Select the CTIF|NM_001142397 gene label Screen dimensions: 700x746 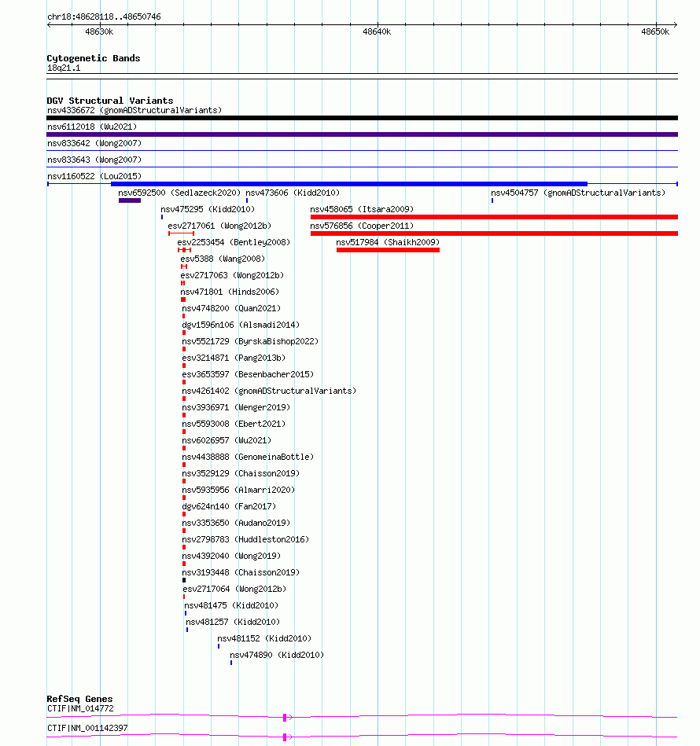(87, 728)
